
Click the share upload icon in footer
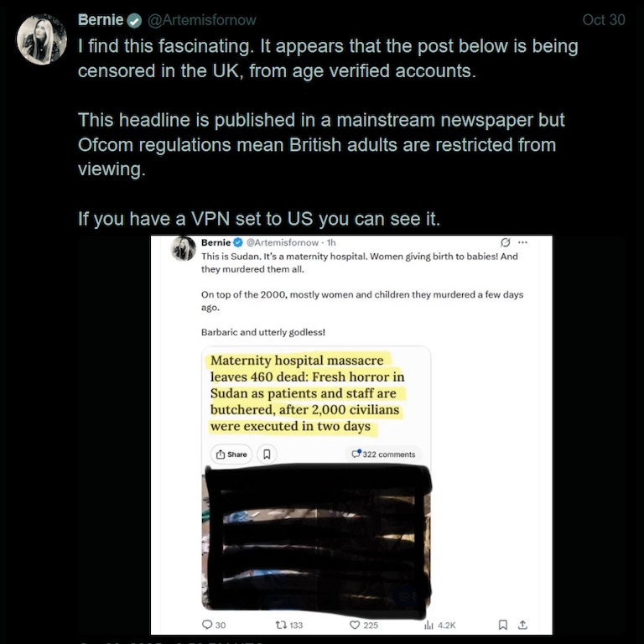pyautogui.click(x=522, y=625)
